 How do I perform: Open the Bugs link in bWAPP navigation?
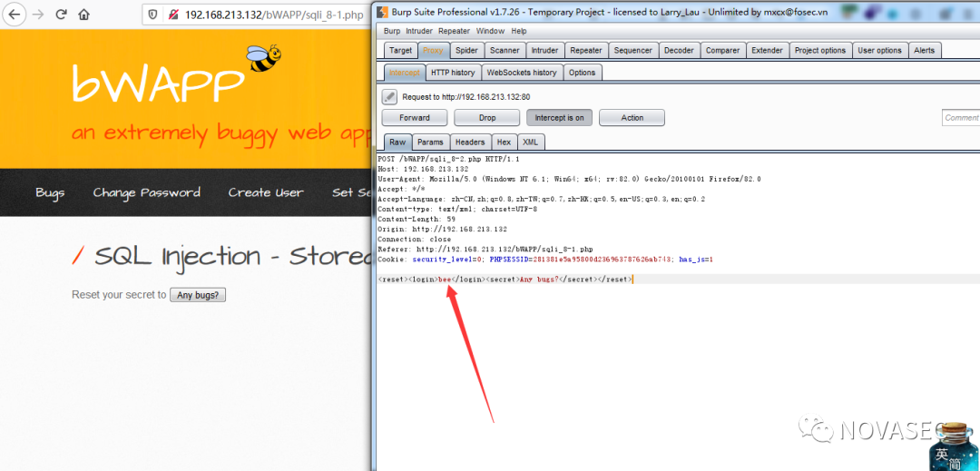click(50, 192)
